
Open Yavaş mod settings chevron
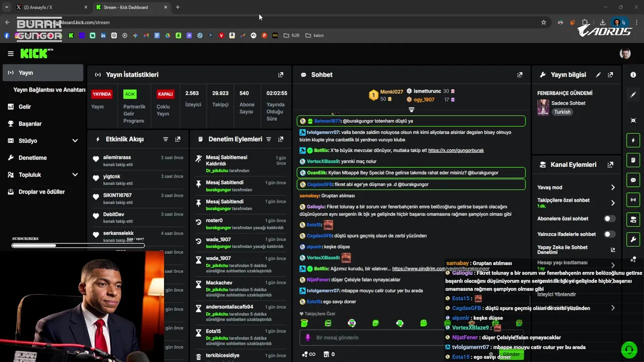613,188
